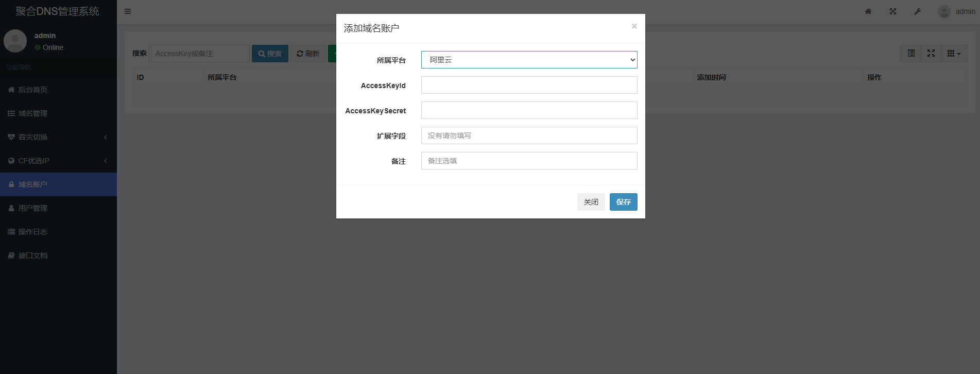Click the table fullscreen toggle icon
Screen dimensions: 980x374
point(931,54)
